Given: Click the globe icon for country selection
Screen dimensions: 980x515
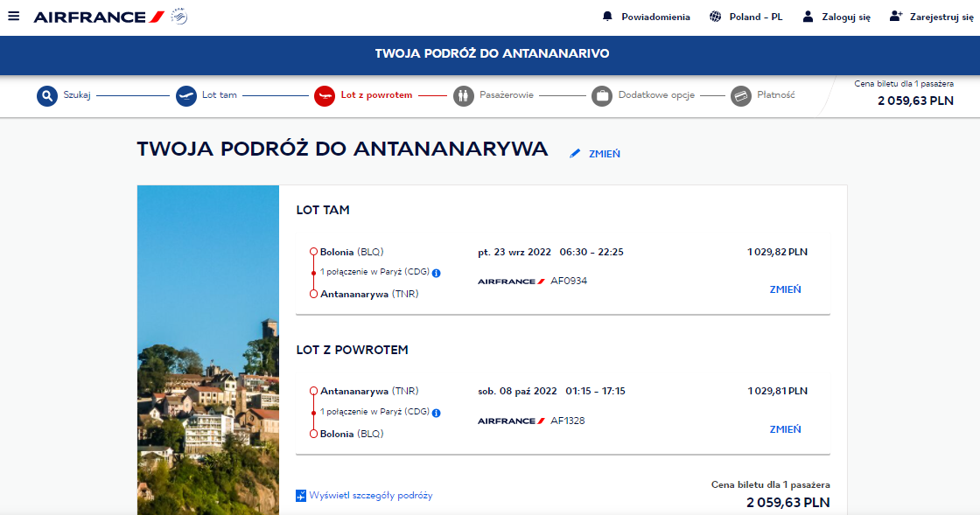Looking at the screenshot, I should pyautogui.click(x=715, y=17).
